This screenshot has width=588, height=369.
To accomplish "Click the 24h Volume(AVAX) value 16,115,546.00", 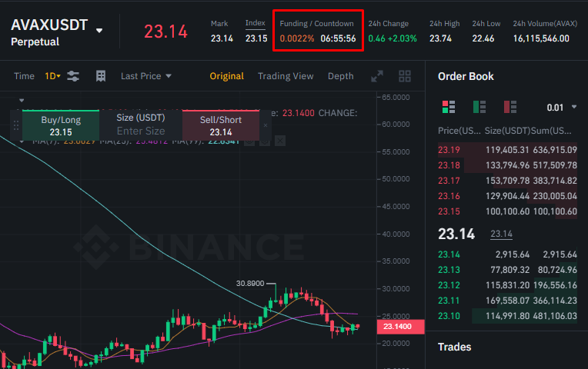I will [x=541, y=38].
